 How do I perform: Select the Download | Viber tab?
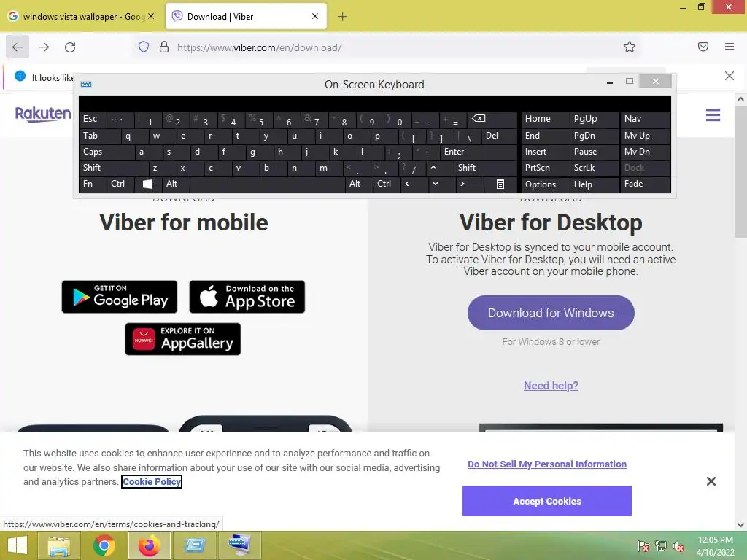click(246, 17)
